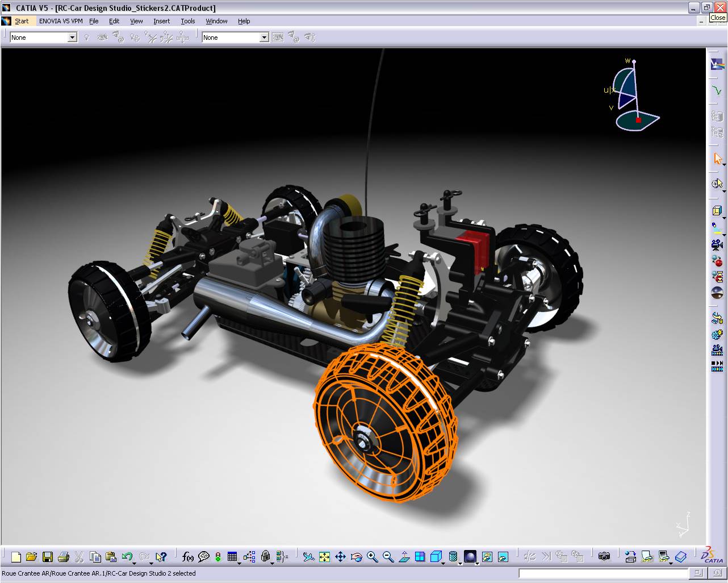
Task: Open the Edit menu
Action: point(114,21)
